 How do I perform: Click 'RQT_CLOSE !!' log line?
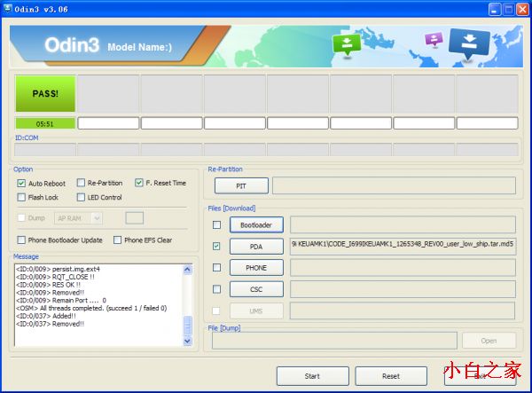(x=55, y=277)
